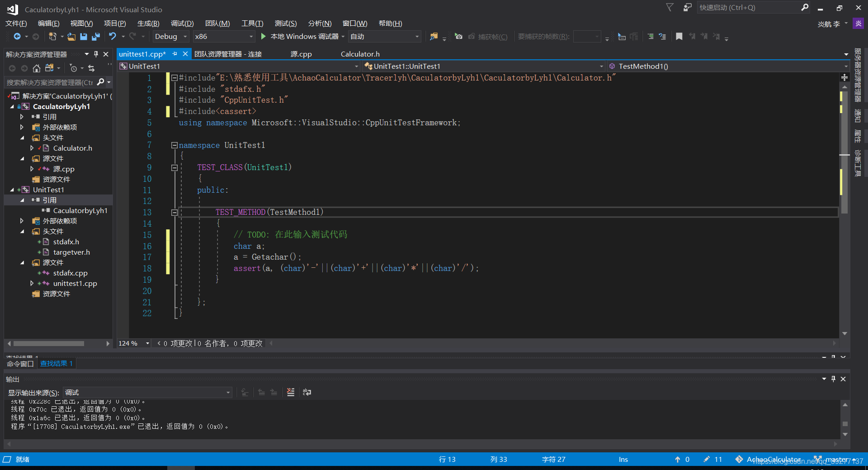Click the account avatar badge

coord(858,24)
